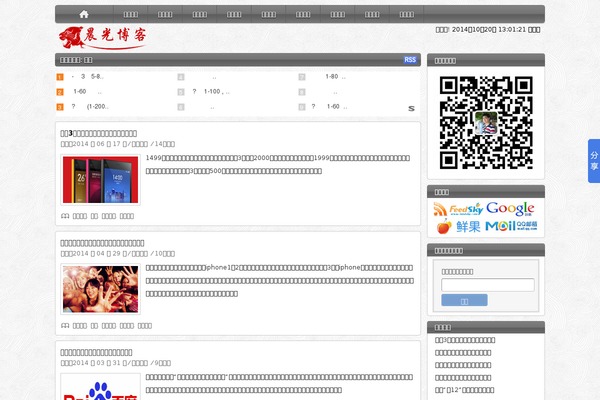600x400 pixels.
Task: Select the gray rank 4 badge
Action: (181, 77)
